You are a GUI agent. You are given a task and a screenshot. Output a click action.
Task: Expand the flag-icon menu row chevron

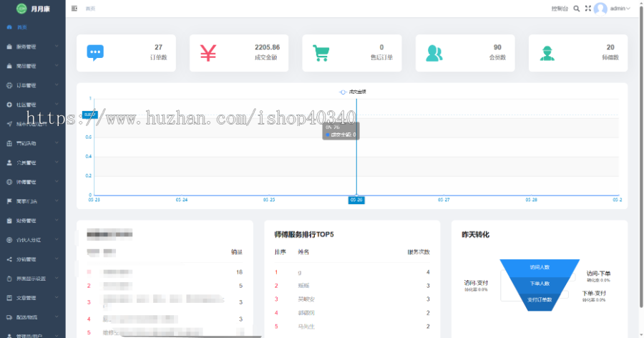pos(57,201)
